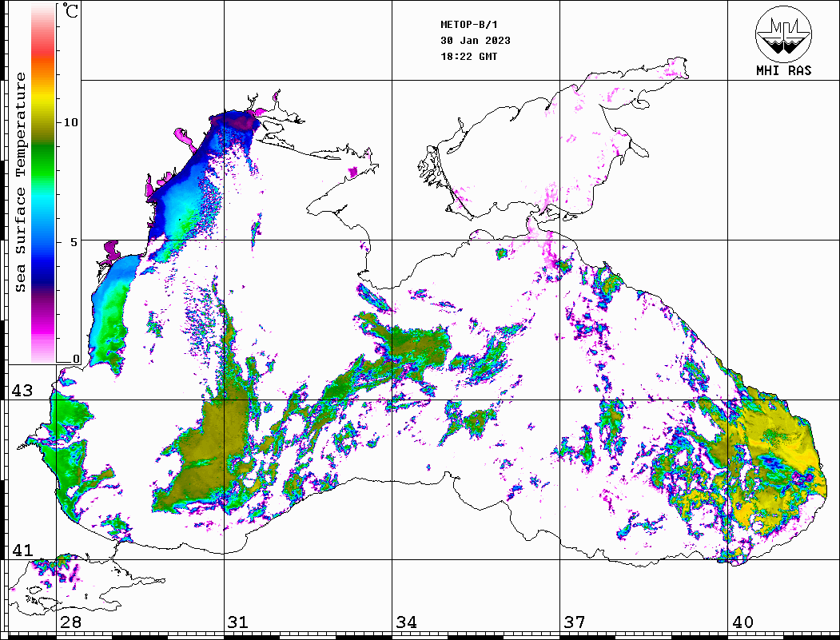Click the '5' tick on the temperature scale
The height and width of the screenshot is (640, 840).
click(74, 242)
